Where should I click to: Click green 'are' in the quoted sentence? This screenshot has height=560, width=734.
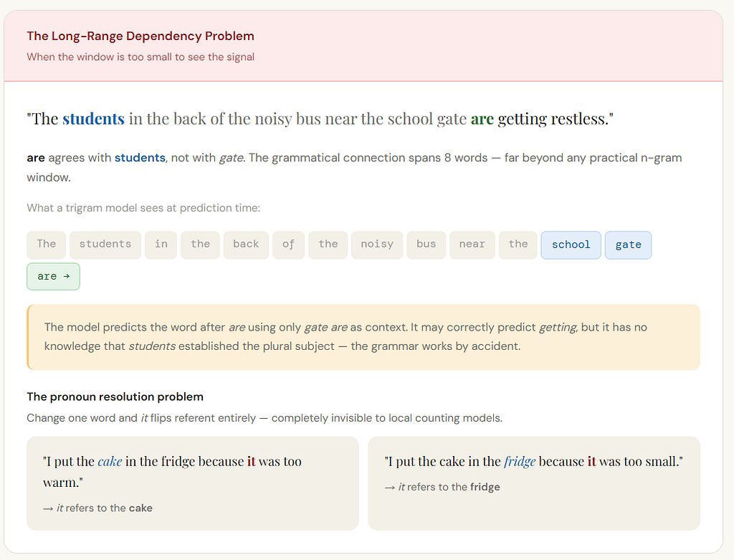point(482,119)
